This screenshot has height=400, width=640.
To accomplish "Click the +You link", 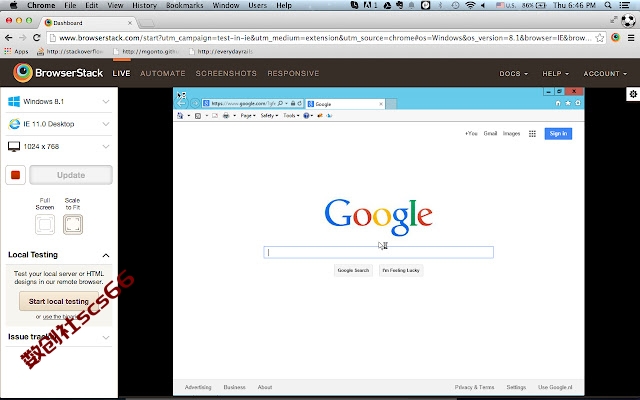I will click(471, 133).
